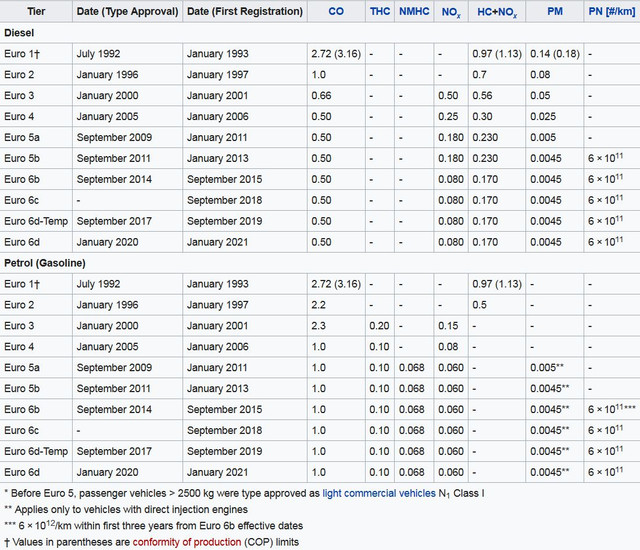Select Diesel Euro 3 HC+NOx value 0.56
The height and width of the screenshot is (550, 640).
482,95
